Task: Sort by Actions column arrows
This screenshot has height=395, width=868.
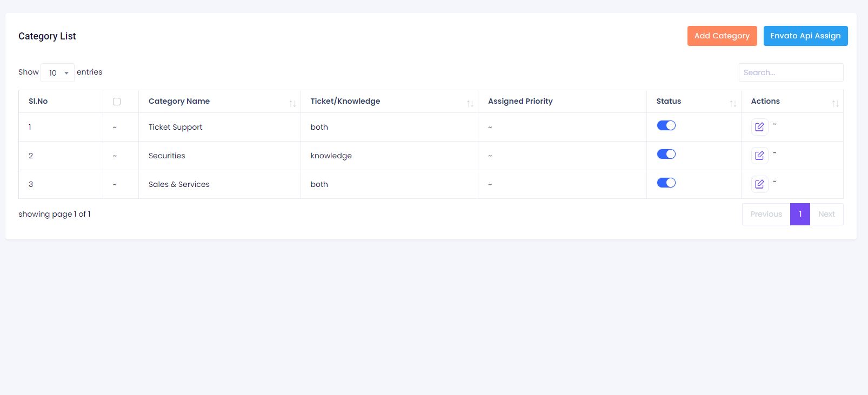Action: pos(835,103)
